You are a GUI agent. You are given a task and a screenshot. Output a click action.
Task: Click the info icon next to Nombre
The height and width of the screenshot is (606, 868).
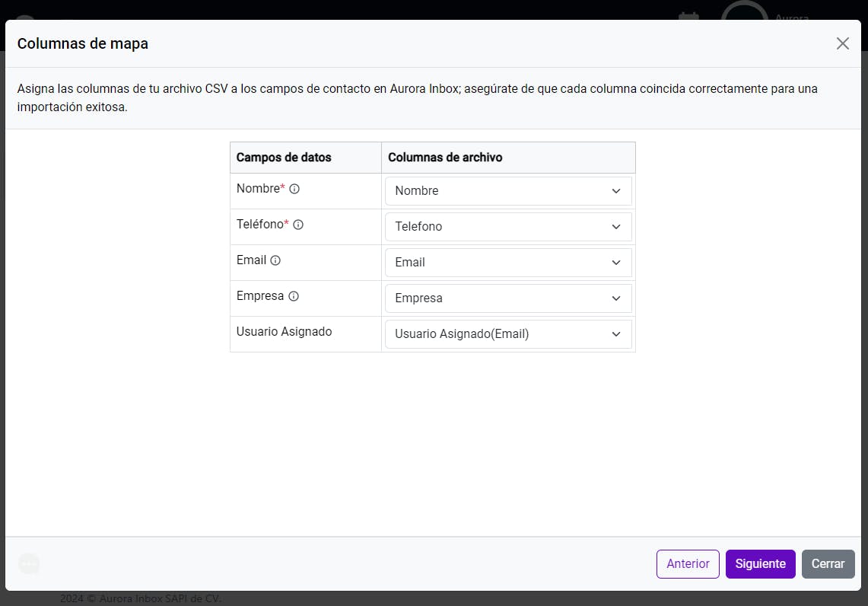click(x=294, y=189)
